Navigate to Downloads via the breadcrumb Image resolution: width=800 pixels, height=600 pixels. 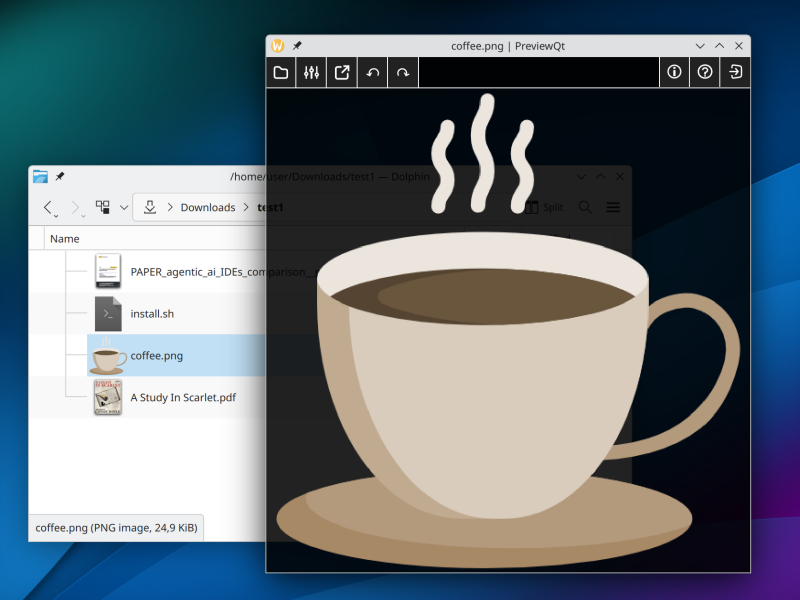pos(207,207)
